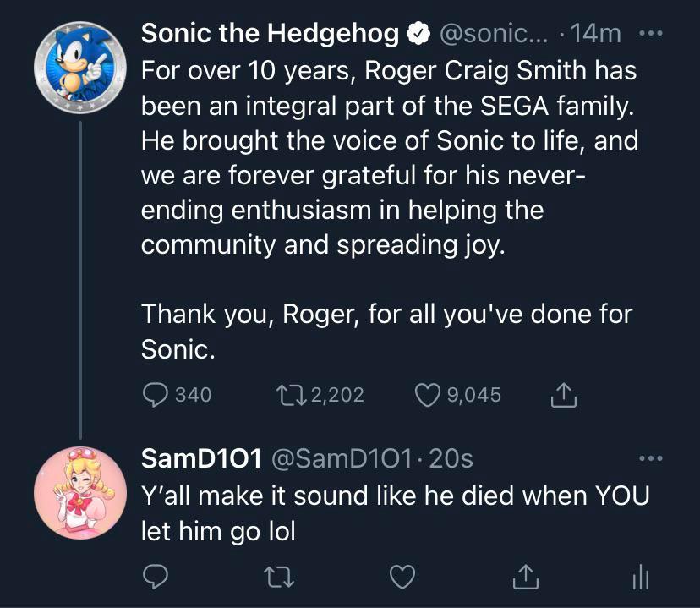Open Sonic's circular profile avatar

[78, 67]
